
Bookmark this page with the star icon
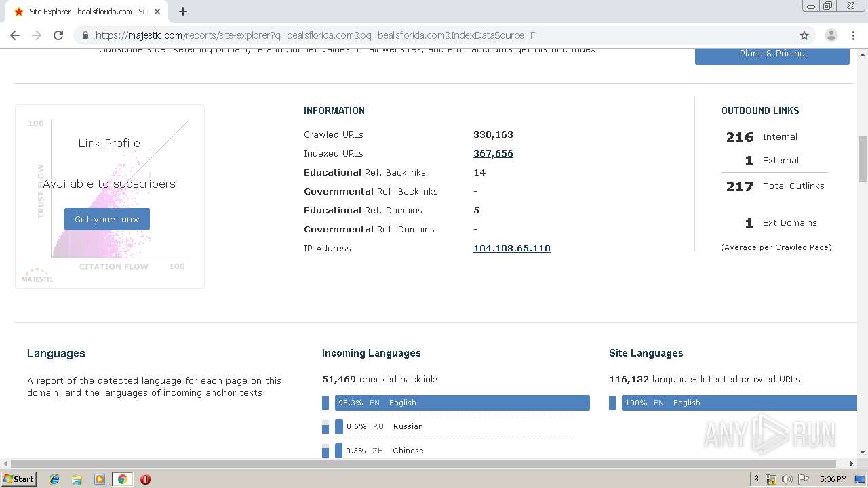point(804,35)
